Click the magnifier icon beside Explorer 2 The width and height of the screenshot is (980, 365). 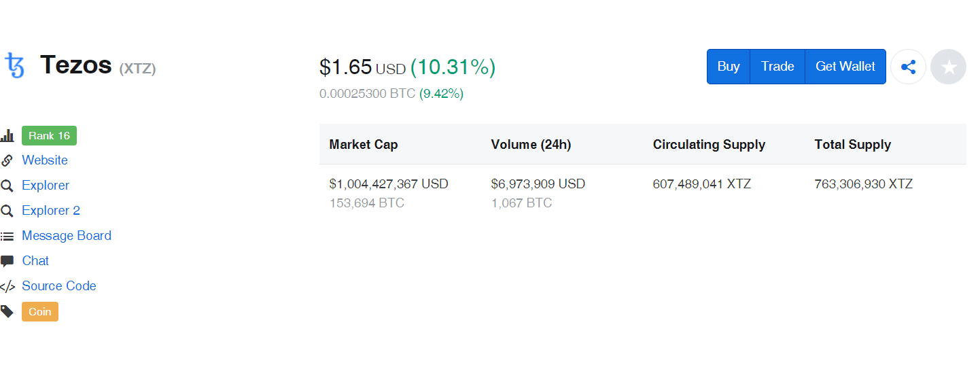pos(7,211)
